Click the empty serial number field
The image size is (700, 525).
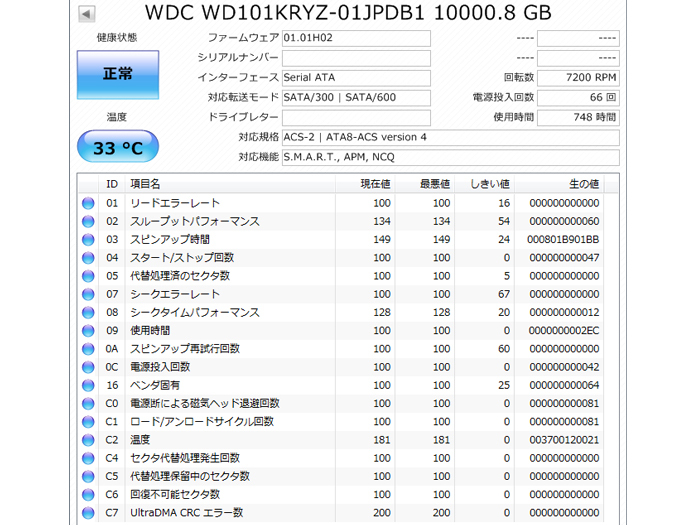point(356,58)
